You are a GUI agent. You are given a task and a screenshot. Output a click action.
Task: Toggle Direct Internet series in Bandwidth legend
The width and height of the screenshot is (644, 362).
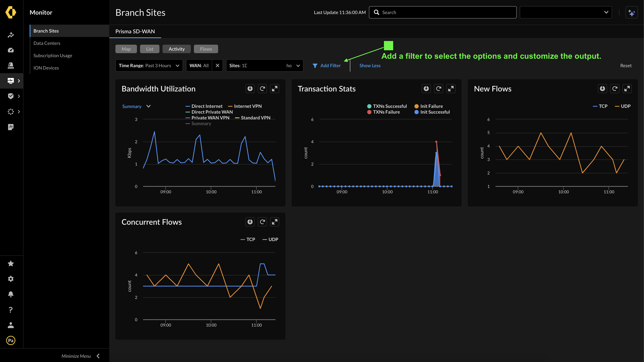pos(207,106)
